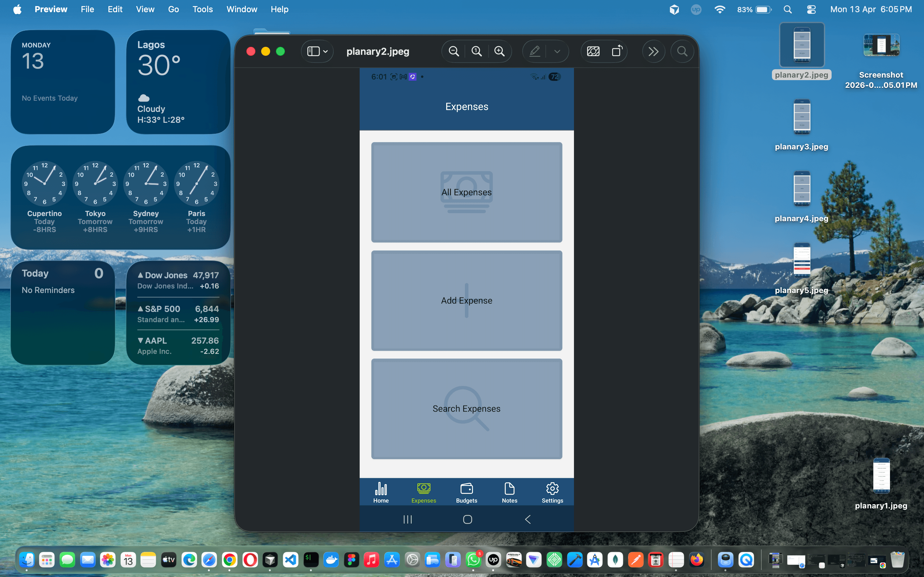The width and height of the screenshot is (924, 577).
Task: Zoom out with the minus magnifier
Action: [x=454, y=51]
